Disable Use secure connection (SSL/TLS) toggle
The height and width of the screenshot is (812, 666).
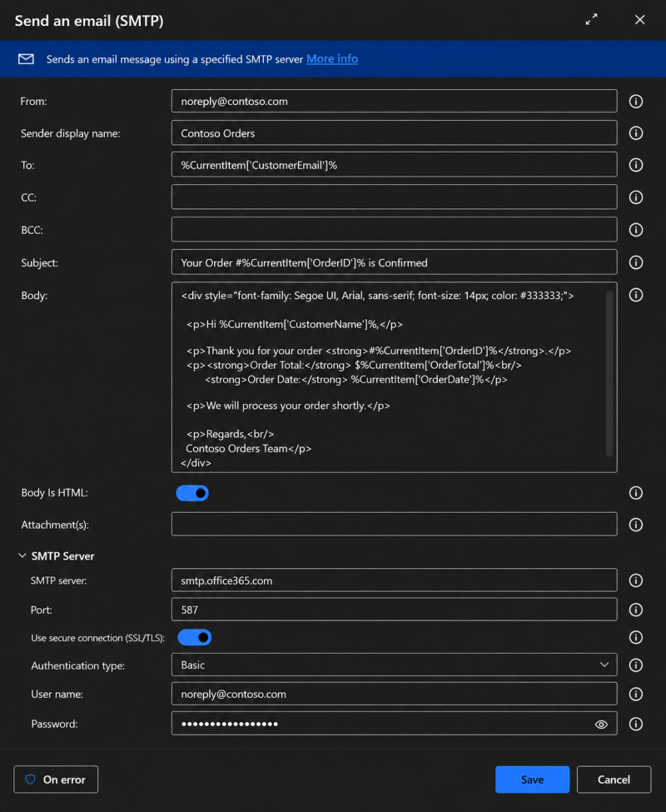point(195,637)
